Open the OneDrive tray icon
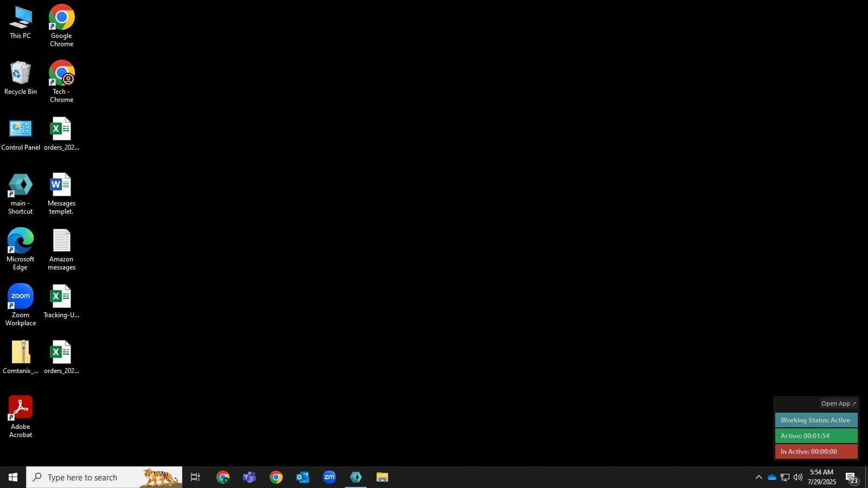 point(771,477)
